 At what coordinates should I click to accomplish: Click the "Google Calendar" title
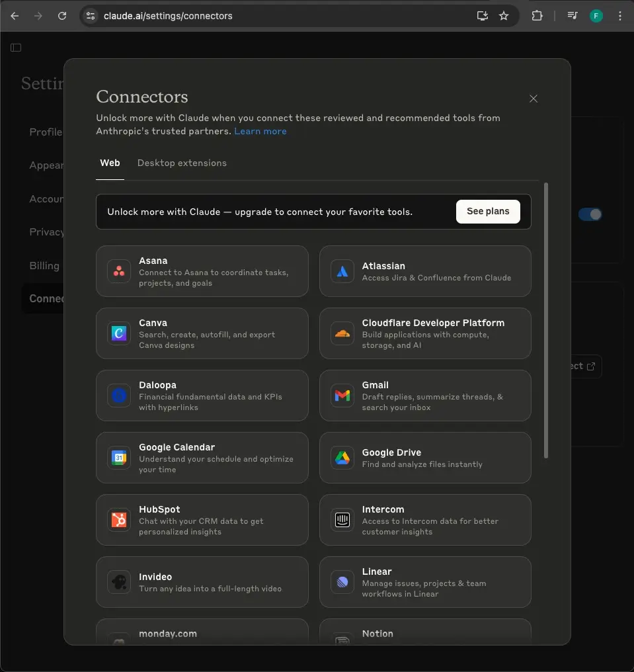pos(177,447)
